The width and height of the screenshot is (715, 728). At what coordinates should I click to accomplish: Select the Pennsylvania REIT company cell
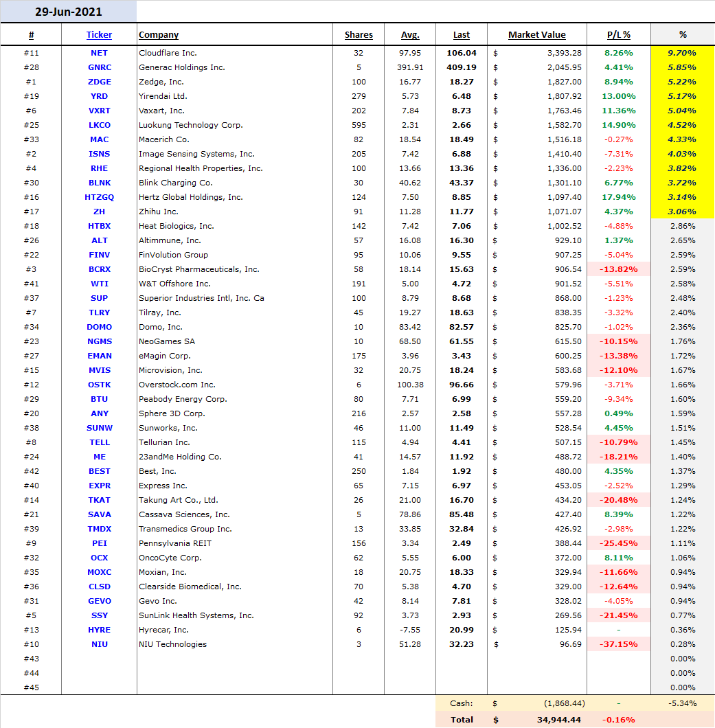(235, 543)
